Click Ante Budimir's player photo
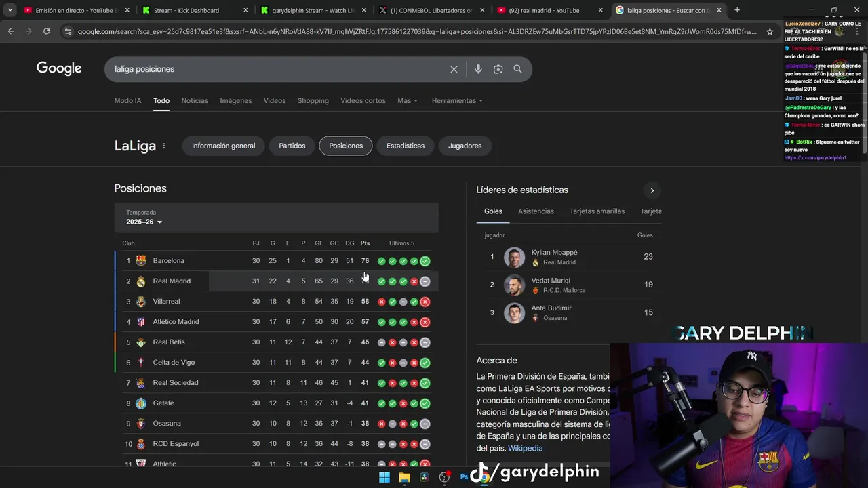Viewport: 868px width, 488px height. [514, 312]
